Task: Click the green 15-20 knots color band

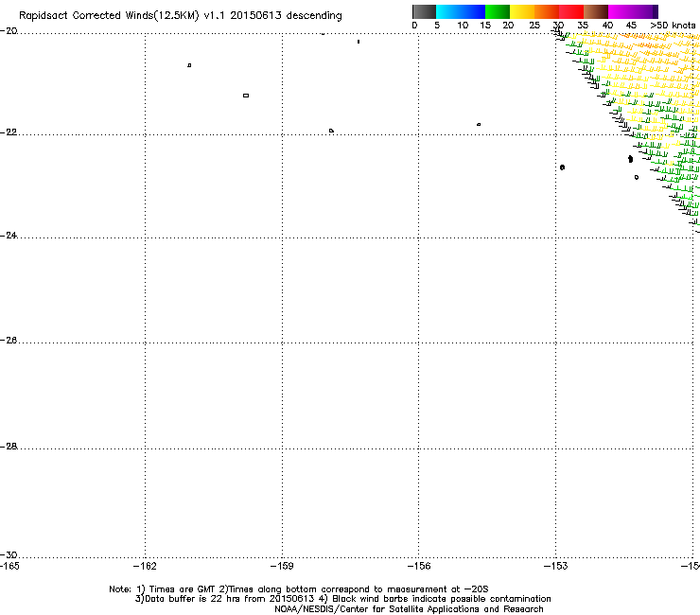Action: [498, 11]
